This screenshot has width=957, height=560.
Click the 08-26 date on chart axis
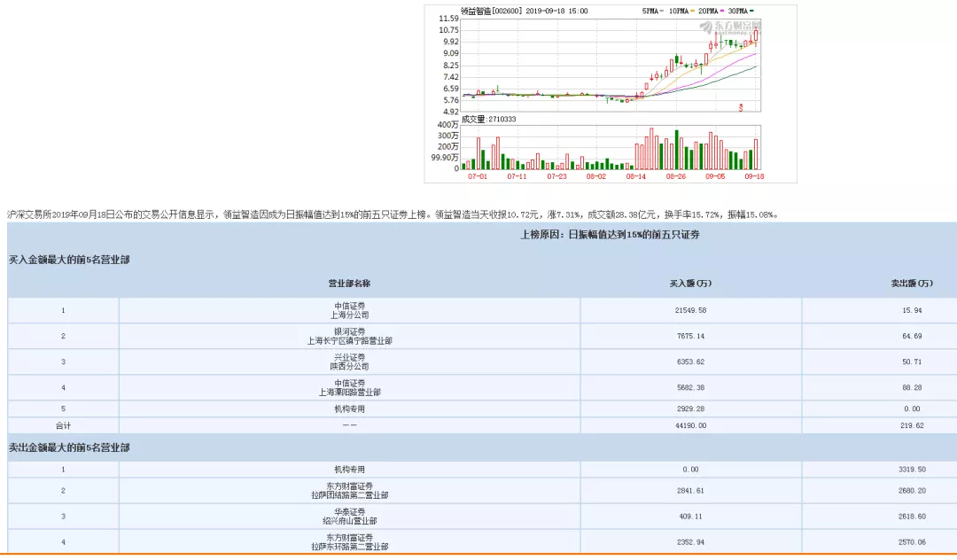[x=675, y=176]
